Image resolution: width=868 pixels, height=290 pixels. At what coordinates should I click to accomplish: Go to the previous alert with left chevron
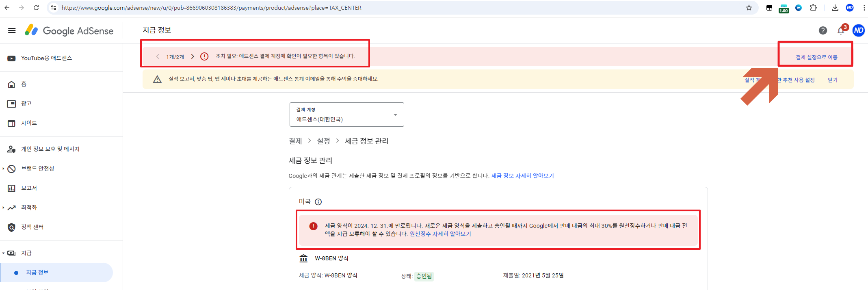[x=158, y=56]
